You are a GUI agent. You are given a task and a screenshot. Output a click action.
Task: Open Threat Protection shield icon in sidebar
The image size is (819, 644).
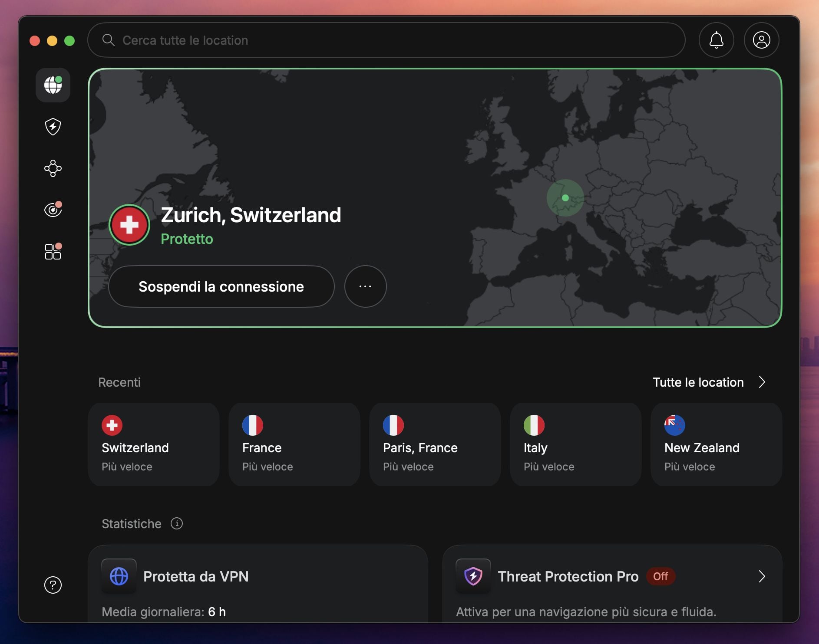pyautogui.click(x=53, y=127)
